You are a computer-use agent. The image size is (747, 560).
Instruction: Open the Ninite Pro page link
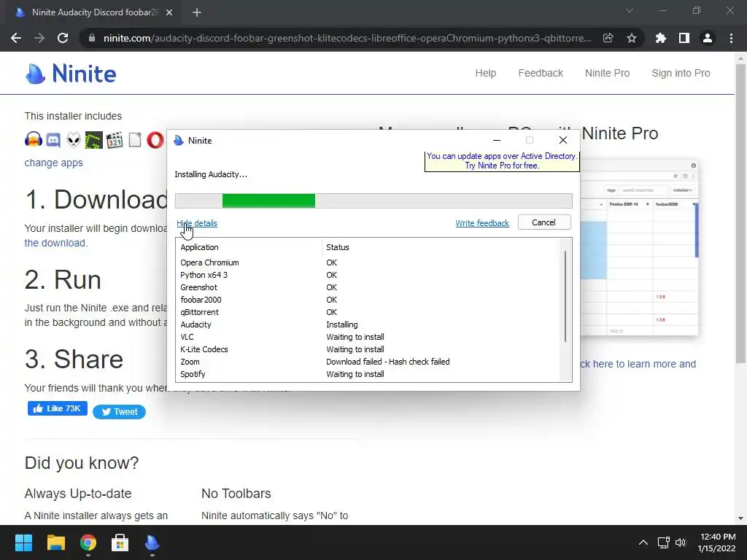click(x=607, y=74)
